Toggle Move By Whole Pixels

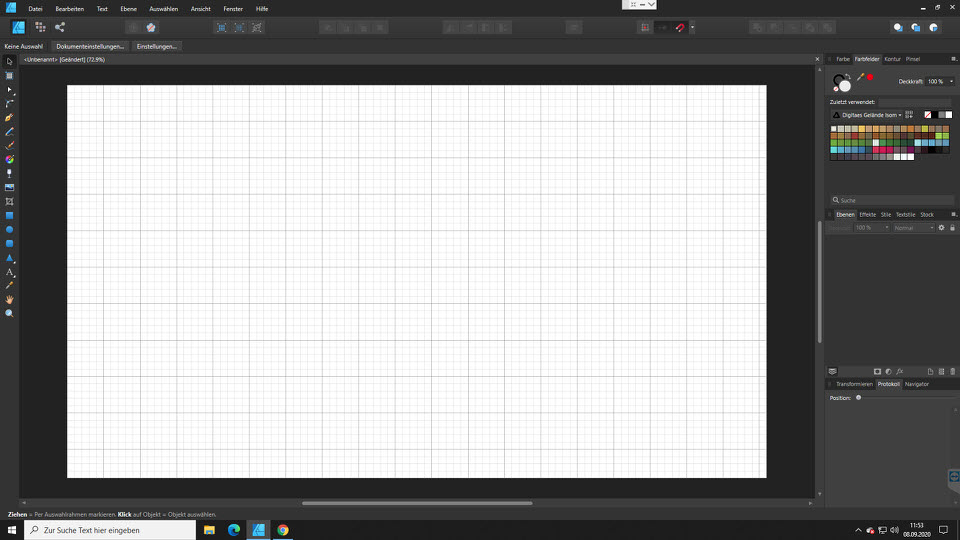click(662, 27)
